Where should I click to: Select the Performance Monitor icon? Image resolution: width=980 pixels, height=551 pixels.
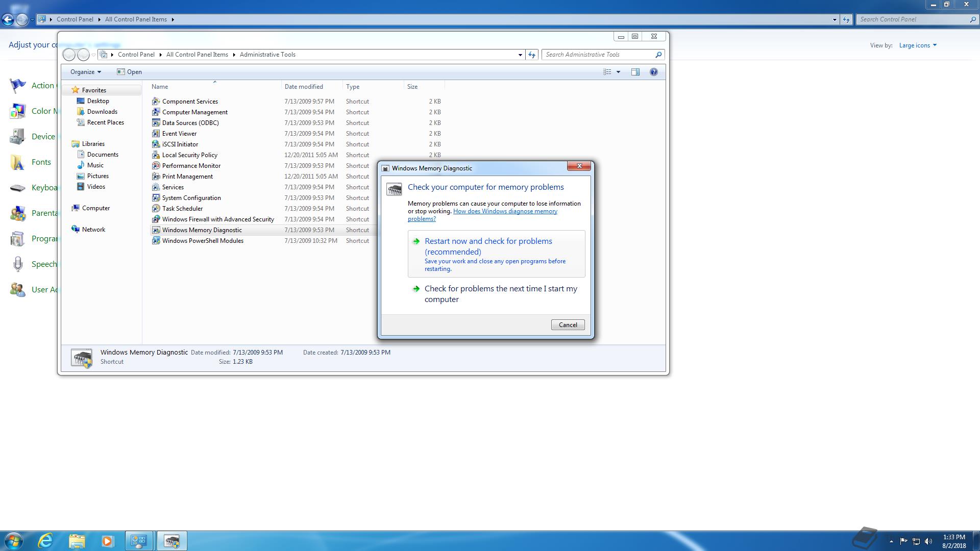coord(156,165)
